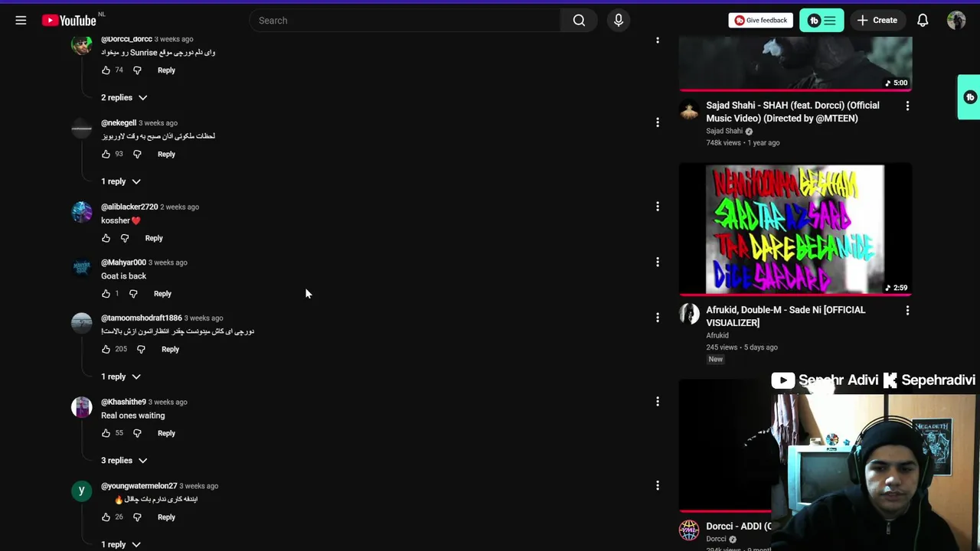
Task: Open @Khashithe9 profile avatar
Action: (82, 407)
